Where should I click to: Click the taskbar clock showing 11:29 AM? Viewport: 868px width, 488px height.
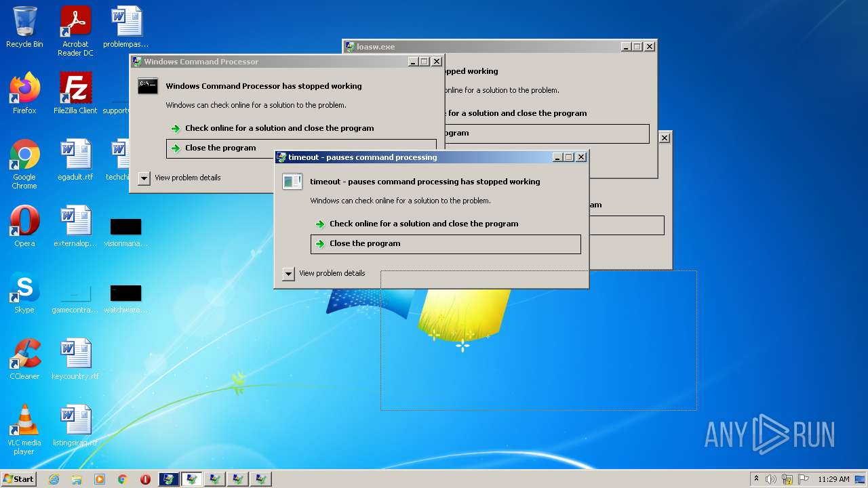[833, 479]
